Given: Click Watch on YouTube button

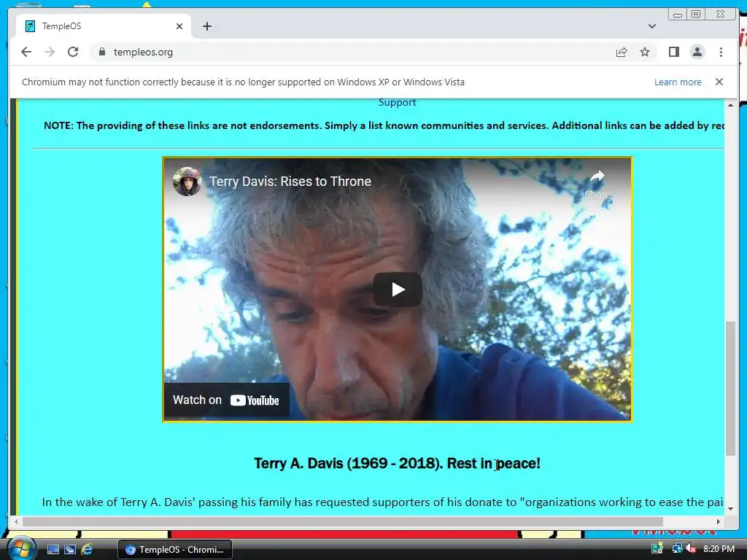Looking at the screenshot, I should click(x=226, y=400).
